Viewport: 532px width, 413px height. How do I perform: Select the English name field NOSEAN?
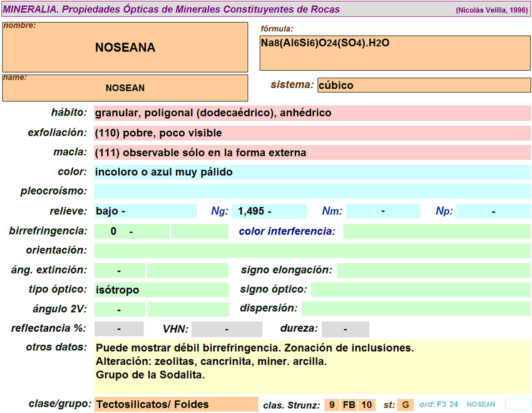[x=125, y=88]
